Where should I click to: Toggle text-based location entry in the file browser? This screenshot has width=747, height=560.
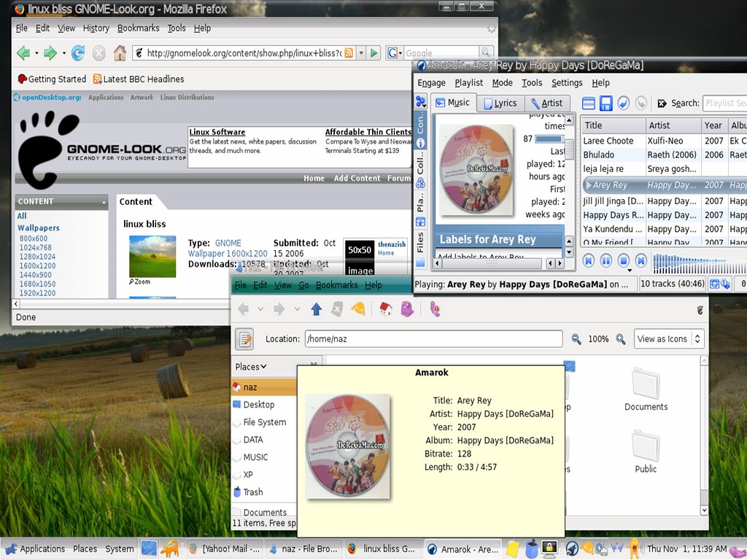coord(245,339)
